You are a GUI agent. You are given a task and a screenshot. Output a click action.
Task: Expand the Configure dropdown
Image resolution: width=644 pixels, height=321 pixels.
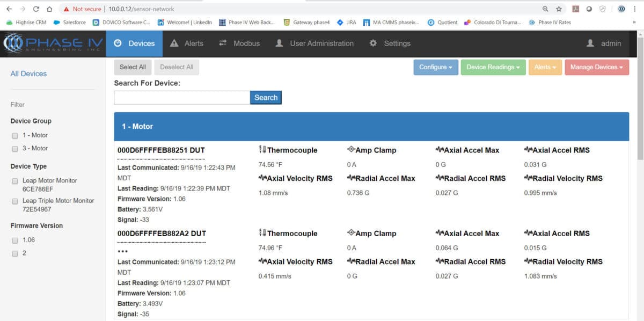436,67
